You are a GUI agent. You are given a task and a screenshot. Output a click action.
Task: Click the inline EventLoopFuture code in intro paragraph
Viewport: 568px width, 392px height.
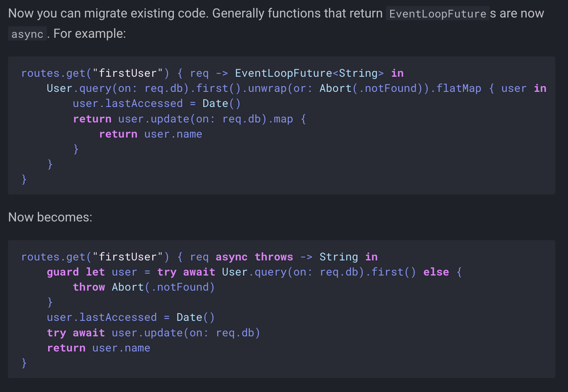click(438, 14)
